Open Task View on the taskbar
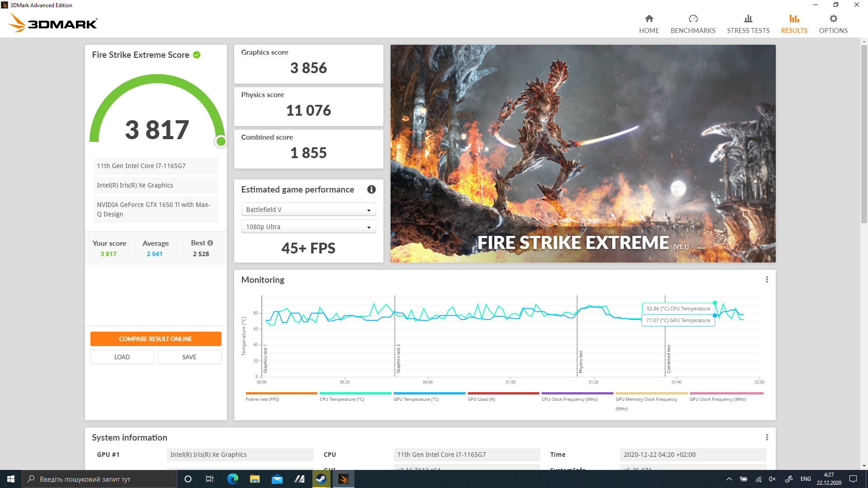Image resolution: width=868 pixels, height=488 pixels. coord(209,479)
